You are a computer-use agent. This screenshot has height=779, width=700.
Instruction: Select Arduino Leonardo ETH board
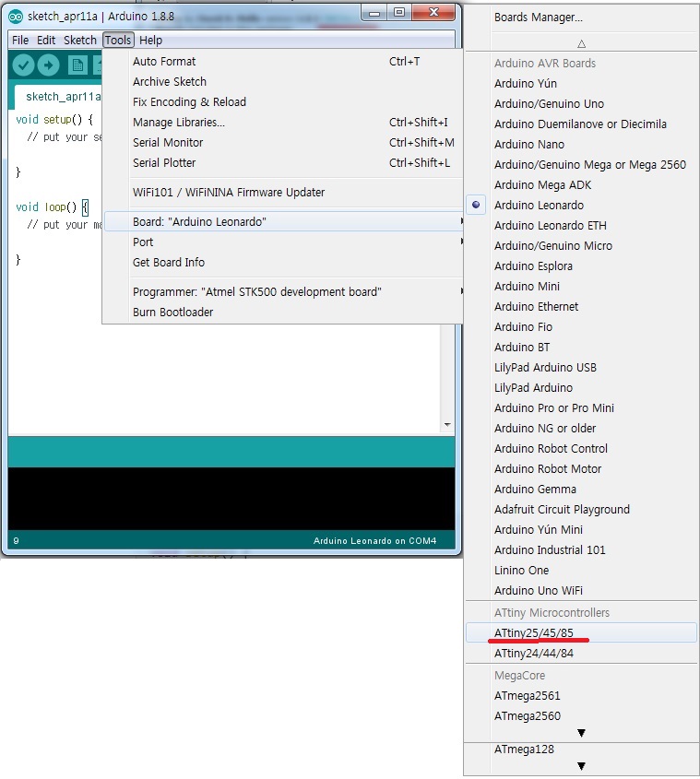click(581, 226)
